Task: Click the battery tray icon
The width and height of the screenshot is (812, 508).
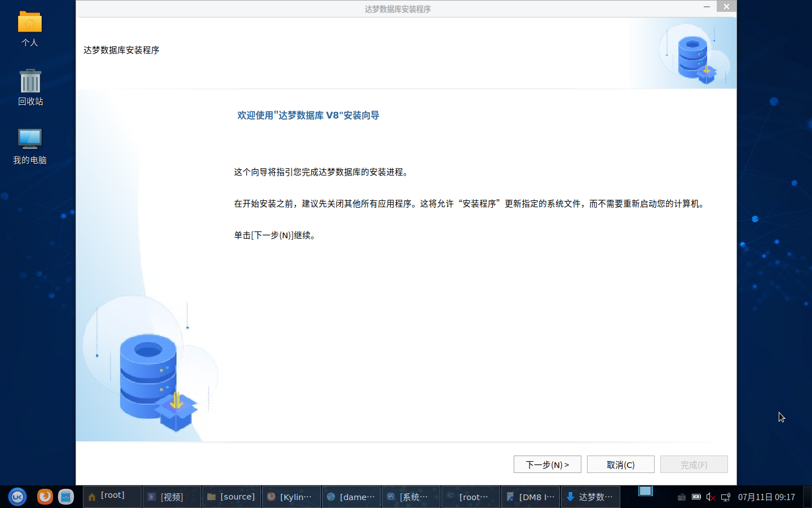Action: point(696,497)
